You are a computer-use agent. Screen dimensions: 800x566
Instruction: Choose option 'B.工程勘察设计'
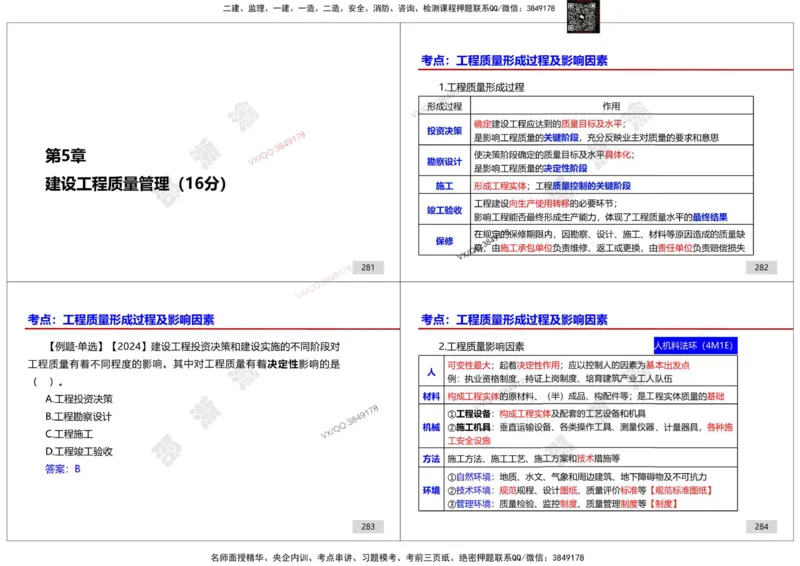coord(79,416)
